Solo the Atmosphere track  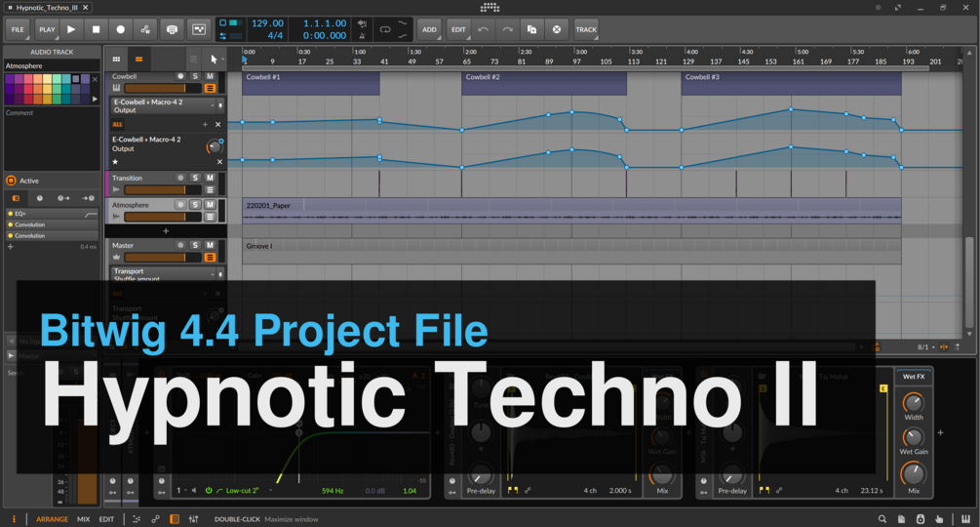coord(195,204)
